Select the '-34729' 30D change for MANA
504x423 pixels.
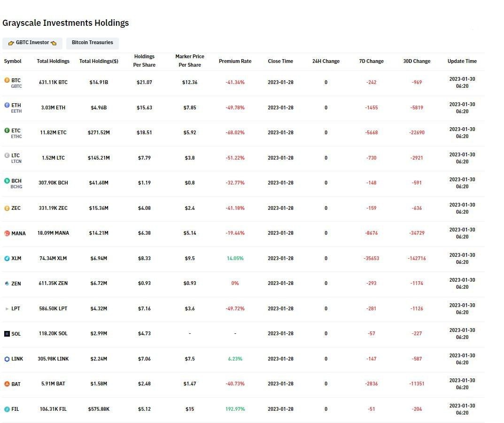[x=417, y=233]
